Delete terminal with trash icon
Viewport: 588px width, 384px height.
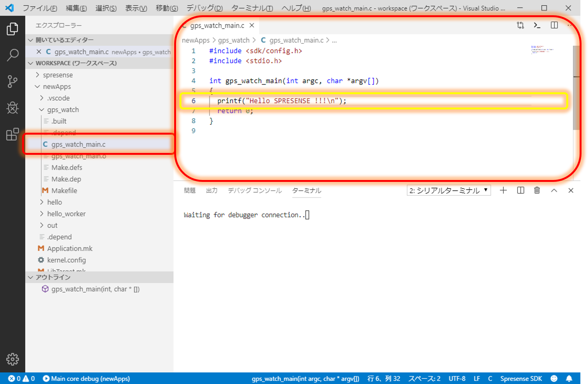coord(537,190)
